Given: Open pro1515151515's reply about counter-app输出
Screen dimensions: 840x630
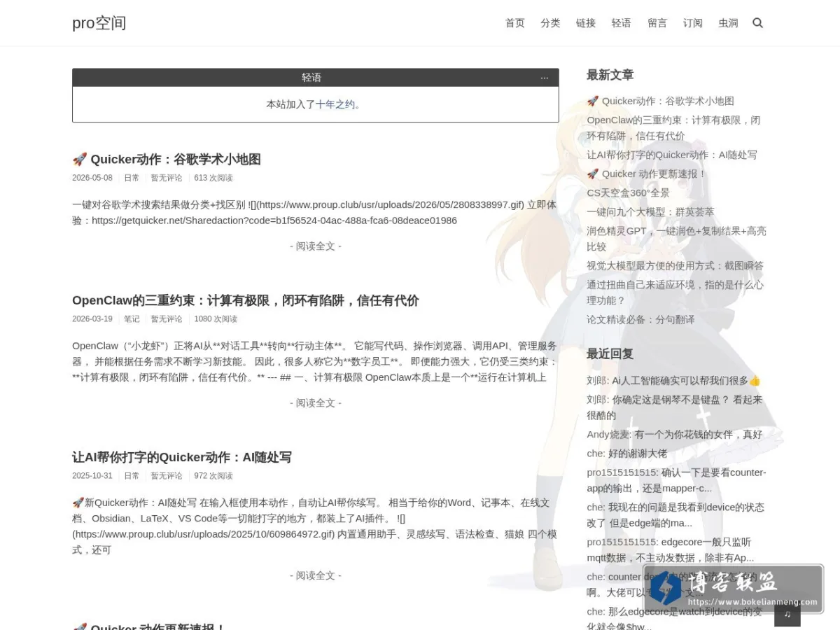Looking at the screenshot, I should pos(676,480).
